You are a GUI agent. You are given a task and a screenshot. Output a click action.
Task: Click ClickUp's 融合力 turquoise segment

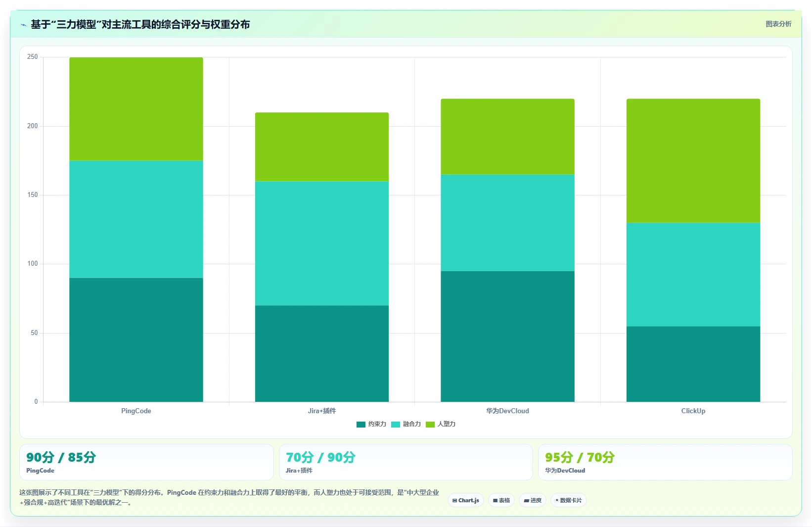pos(693,275)
